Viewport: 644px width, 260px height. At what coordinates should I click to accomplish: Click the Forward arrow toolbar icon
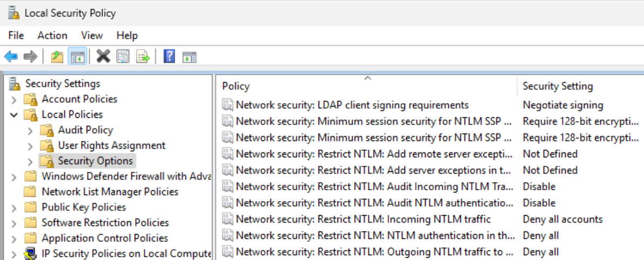[30, 56]
